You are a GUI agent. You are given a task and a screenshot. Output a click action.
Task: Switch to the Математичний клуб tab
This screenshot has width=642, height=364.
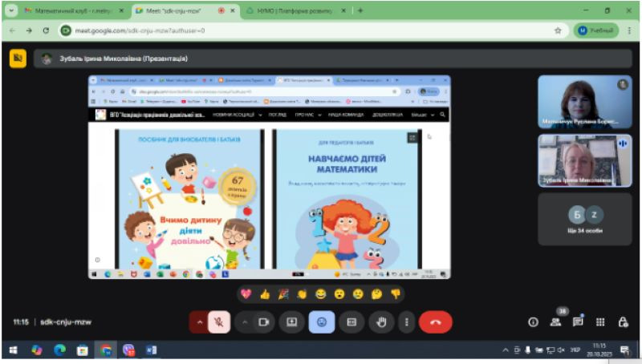64,10
